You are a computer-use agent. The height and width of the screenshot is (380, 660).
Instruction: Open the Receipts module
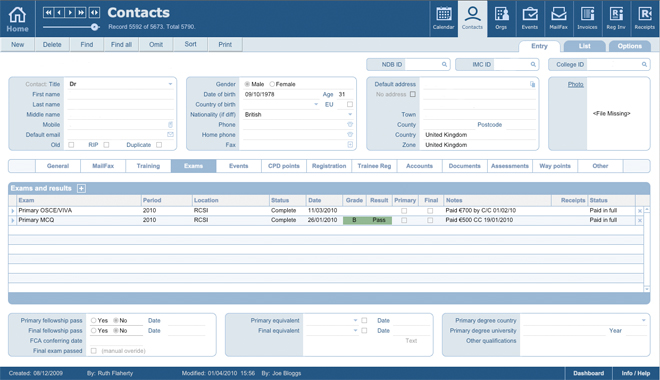tap(644, 19)
